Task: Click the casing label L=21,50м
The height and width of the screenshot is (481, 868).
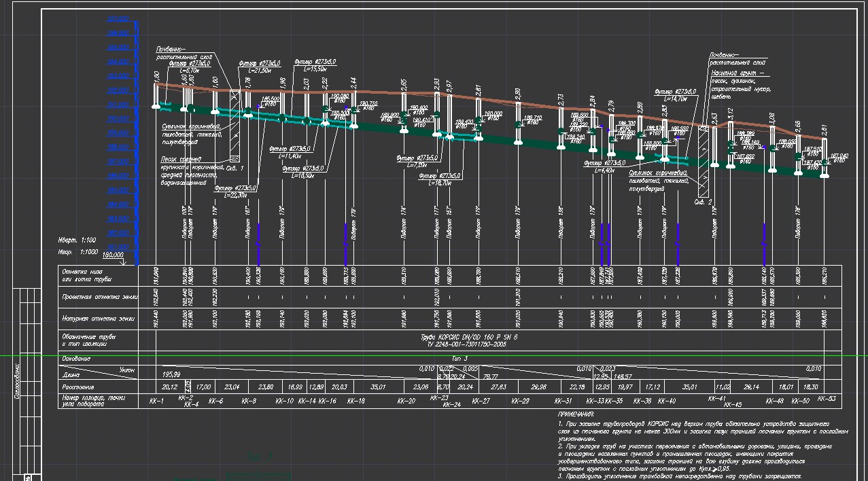Action: tap(260, 70)
